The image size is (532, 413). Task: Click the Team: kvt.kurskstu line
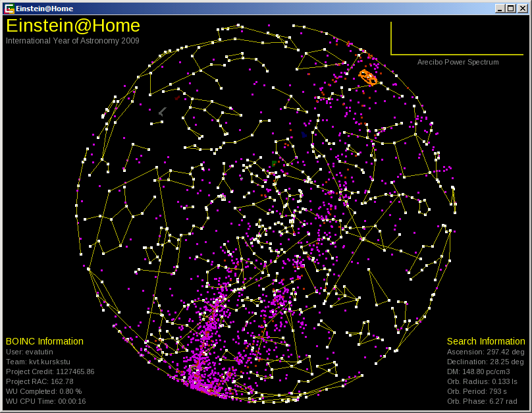[x=38, y=362]
